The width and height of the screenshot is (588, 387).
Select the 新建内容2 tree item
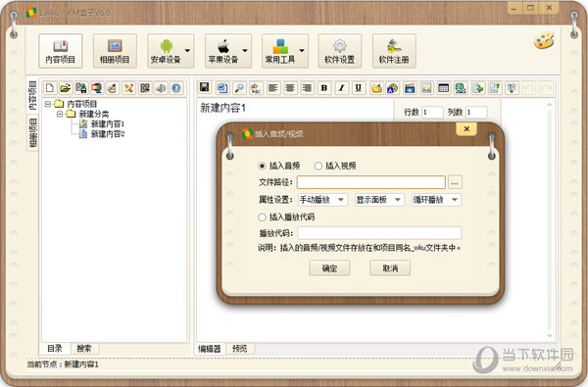coord(108,134)
